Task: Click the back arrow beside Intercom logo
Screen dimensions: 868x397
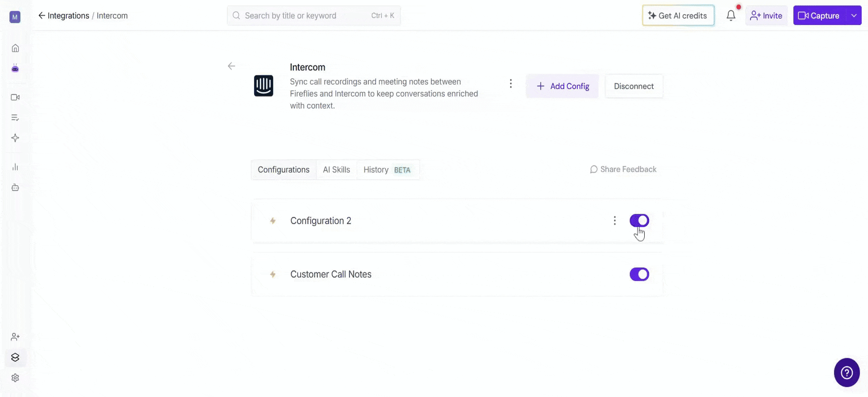Action: pyautogui.click(x=231, y=66)
